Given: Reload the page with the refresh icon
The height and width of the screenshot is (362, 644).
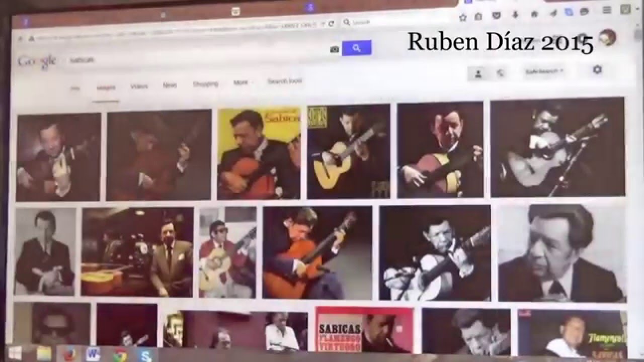Looking at the screenshot, I should 331,24.
